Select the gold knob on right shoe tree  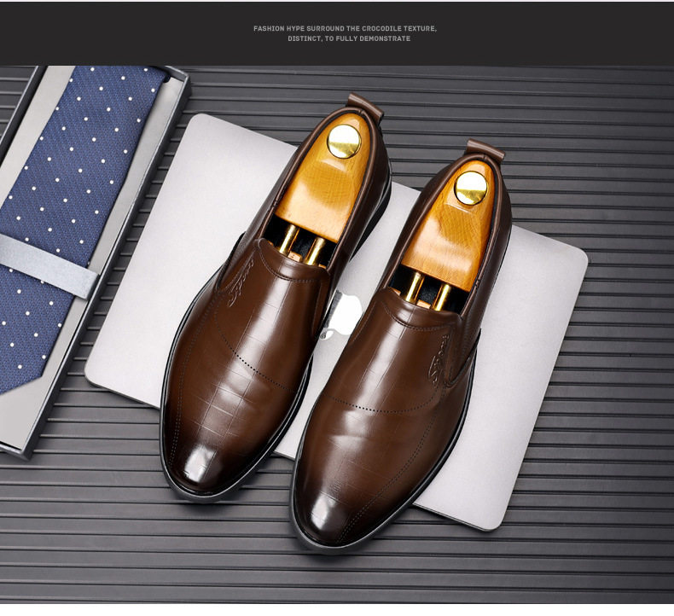pos(471,188)
